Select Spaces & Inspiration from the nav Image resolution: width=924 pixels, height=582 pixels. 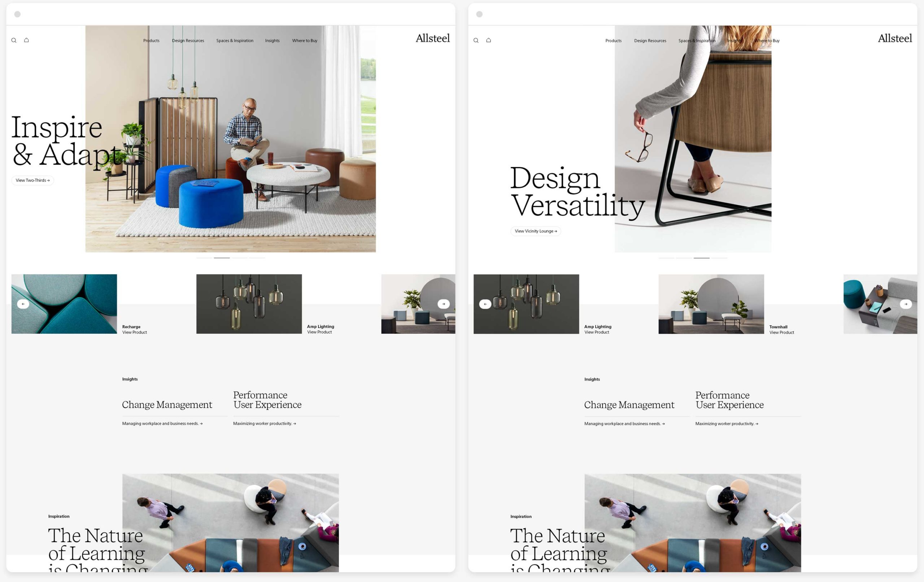point(235,40)
